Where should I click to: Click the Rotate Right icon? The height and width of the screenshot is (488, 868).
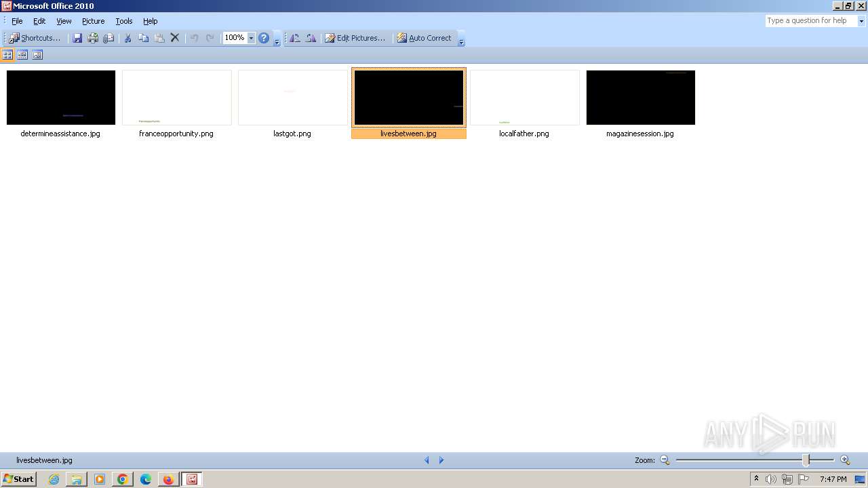pos(311,38)
